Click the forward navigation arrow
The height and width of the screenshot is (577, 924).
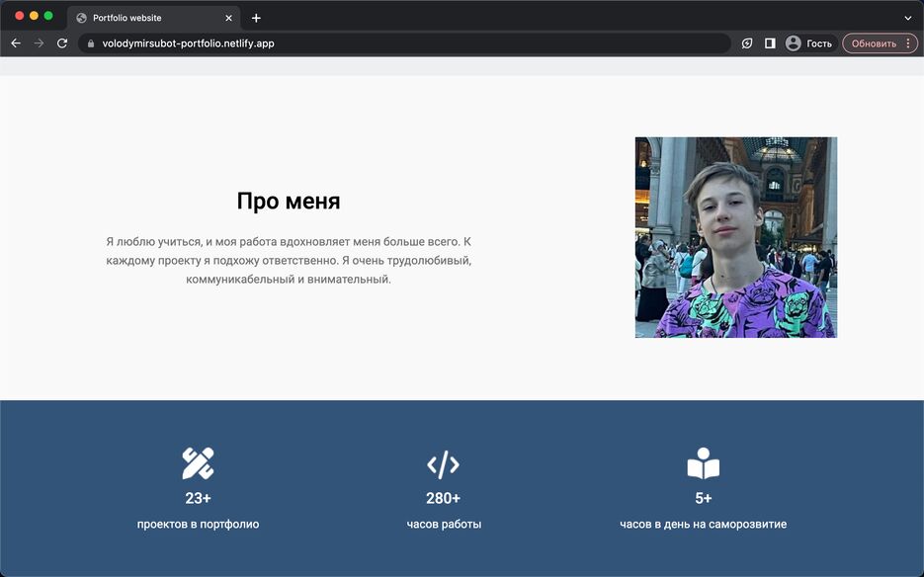click(x=40, y=42)
